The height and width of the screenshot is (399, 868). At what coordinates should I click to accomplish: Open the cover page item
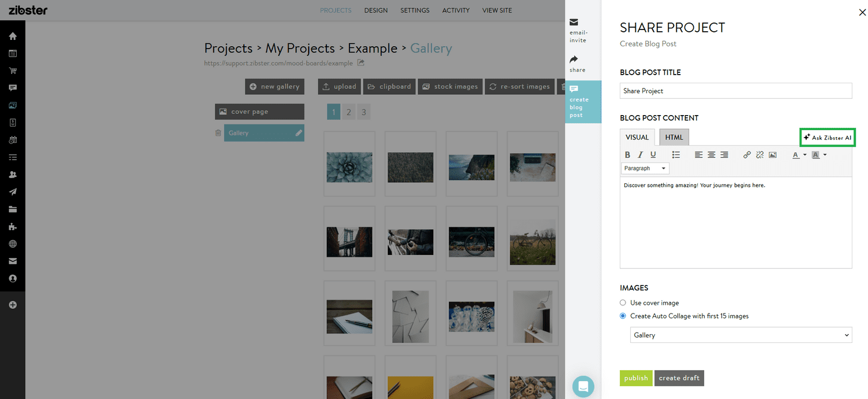[259, 112]
